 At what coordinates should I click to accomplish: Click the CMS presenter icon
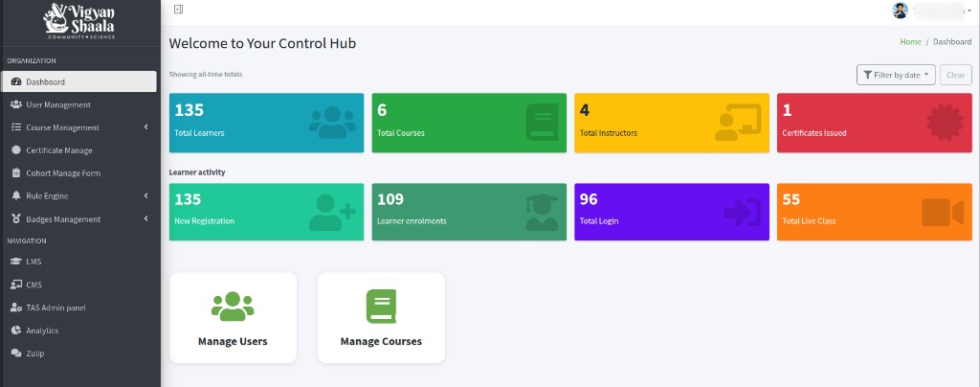(x=16, y=285)
